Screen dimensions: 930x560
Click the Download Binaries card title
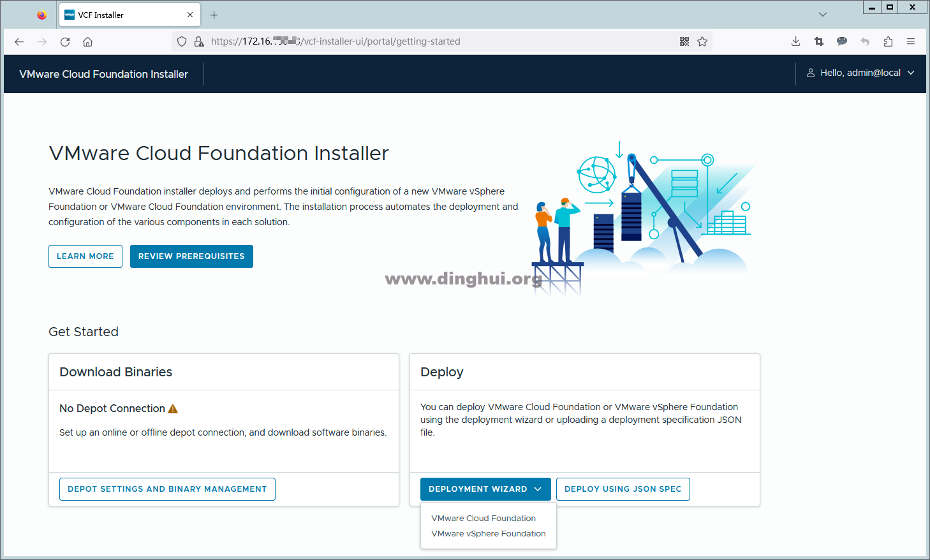pyautogui.click(x=115, y=372)
